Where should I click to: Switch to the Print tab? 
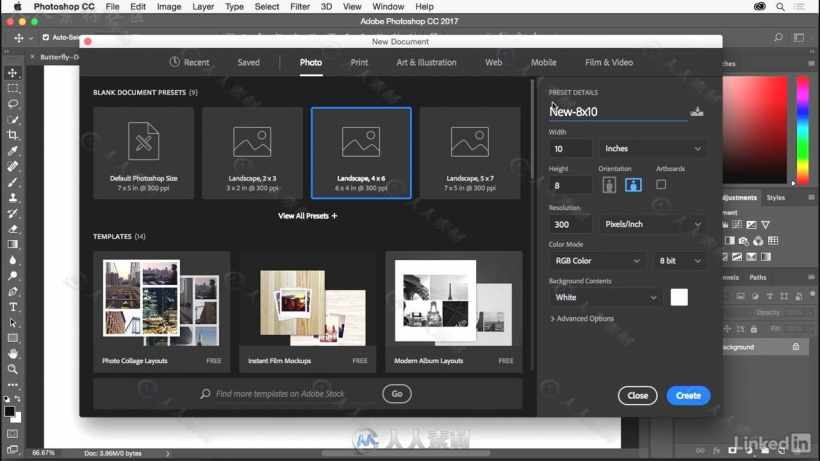pos(359,62)
